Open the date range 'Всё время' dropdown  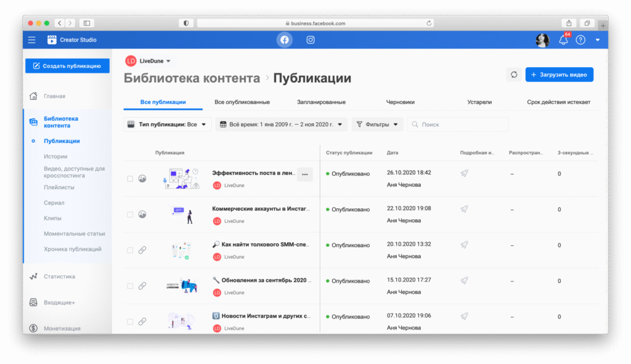point(282,124)
